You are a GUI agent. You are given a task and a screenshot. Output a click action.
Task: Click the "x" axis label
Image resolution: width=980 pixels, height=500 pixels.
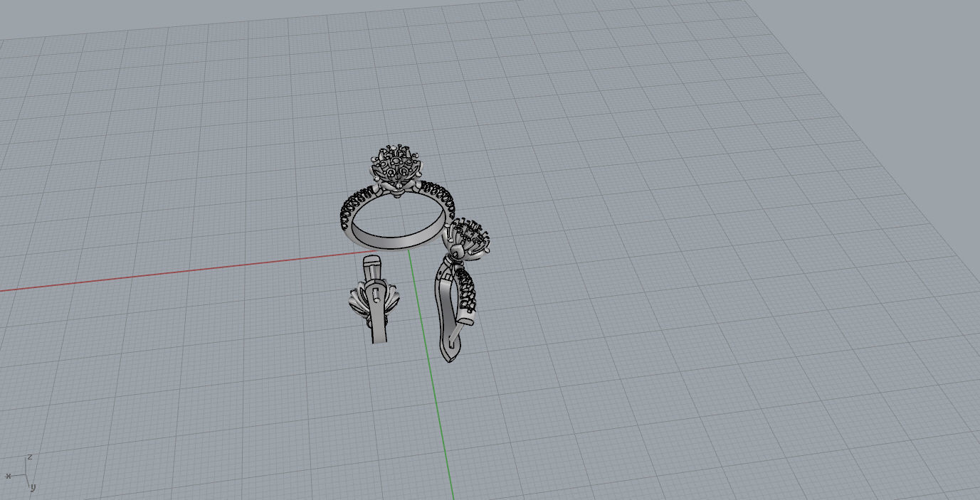8,476
